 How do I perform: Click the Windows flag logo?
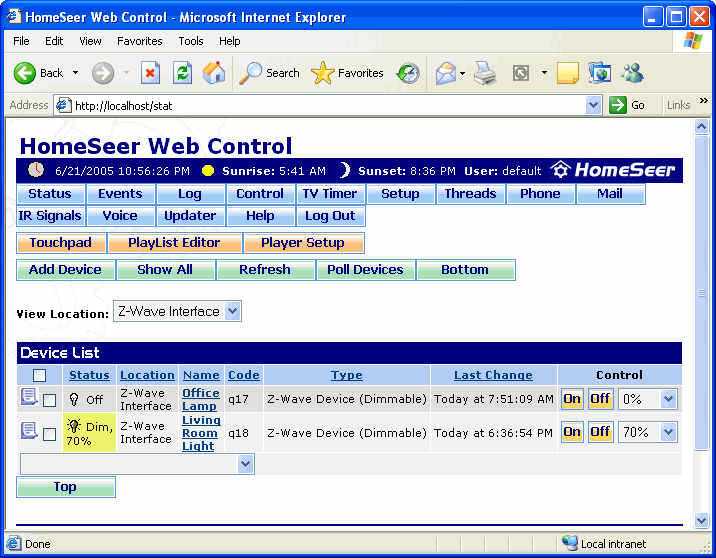point(693,41)
